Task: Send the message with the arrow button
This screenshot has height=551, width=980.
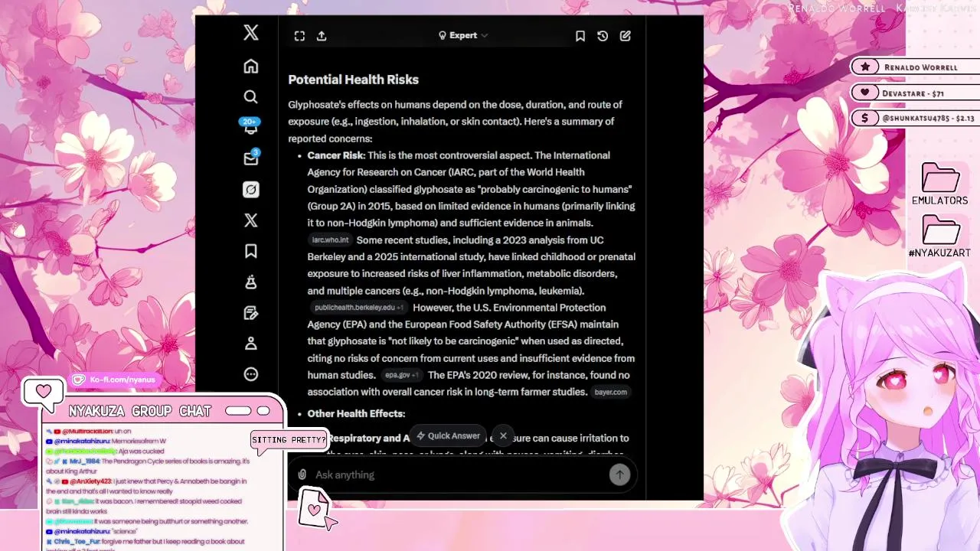Action: click(619, 474)
